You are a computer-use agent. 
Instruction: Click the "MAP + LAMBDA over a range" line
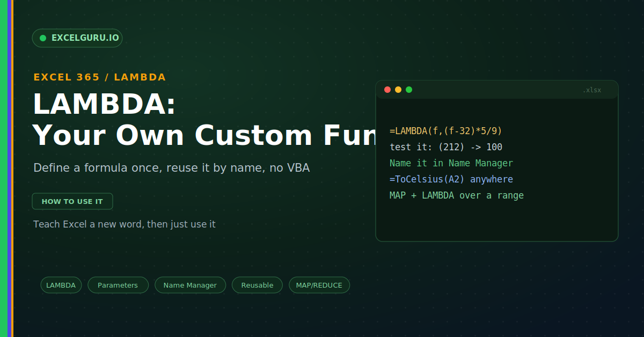click(x=457, y=195)
